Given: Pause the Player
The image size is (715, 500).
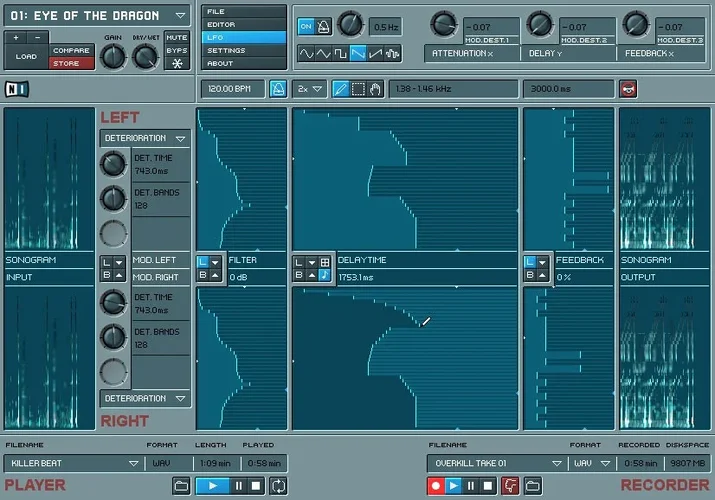Looking at the screenshot, I should click(238, 486).
